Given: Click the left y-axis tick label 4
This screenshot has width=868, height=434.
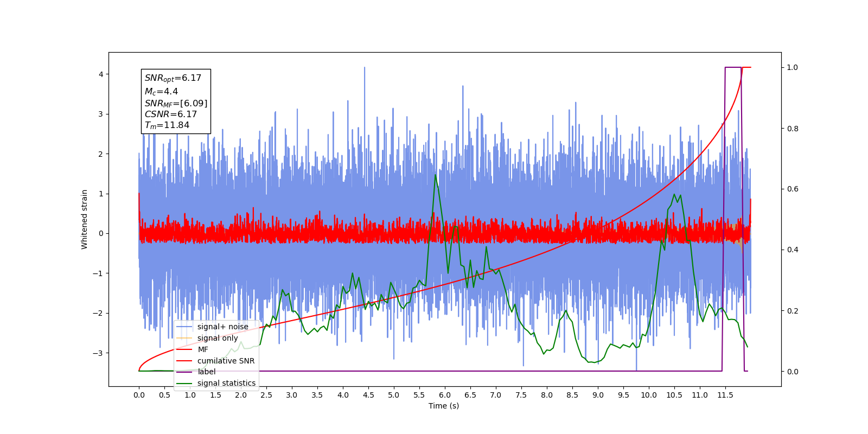Looking at the screenshot, I should pyautogui.click(x=101, y=74).
